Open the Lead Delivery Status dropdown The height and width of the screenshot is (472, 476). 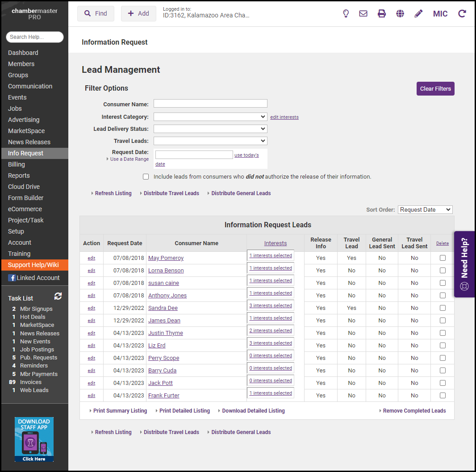(x=210, y=129)
